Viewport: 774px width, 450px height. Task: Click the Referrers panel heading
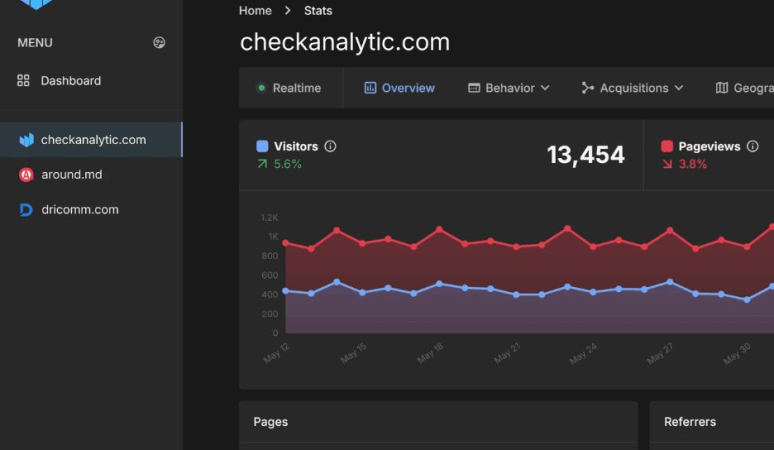690,422
